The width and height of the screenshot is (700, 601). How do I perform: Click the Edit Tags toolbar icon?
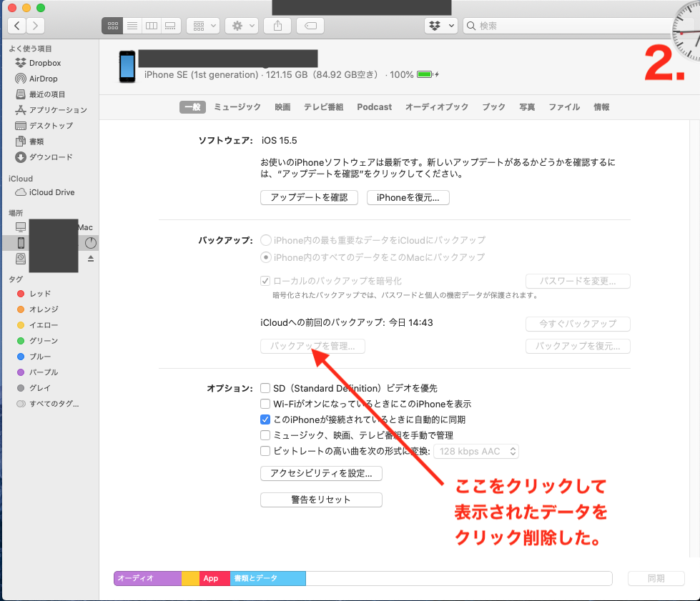(x=310, y=26)
